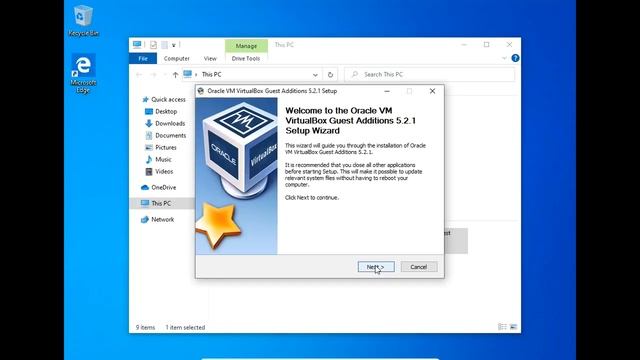Viewport: 640px width, 360px height.
Task: Open the Customize Quick Access Toolbar dropdown
Action: click(173, 45)
